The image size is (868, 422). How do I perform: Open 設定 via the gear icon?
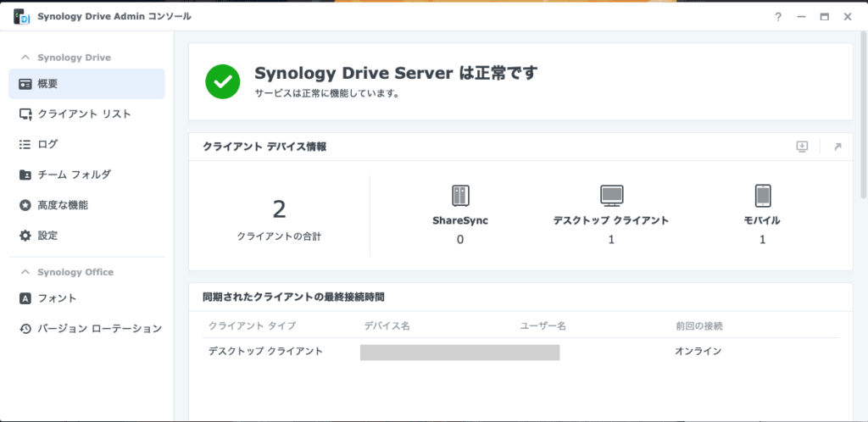pos(25,236)
